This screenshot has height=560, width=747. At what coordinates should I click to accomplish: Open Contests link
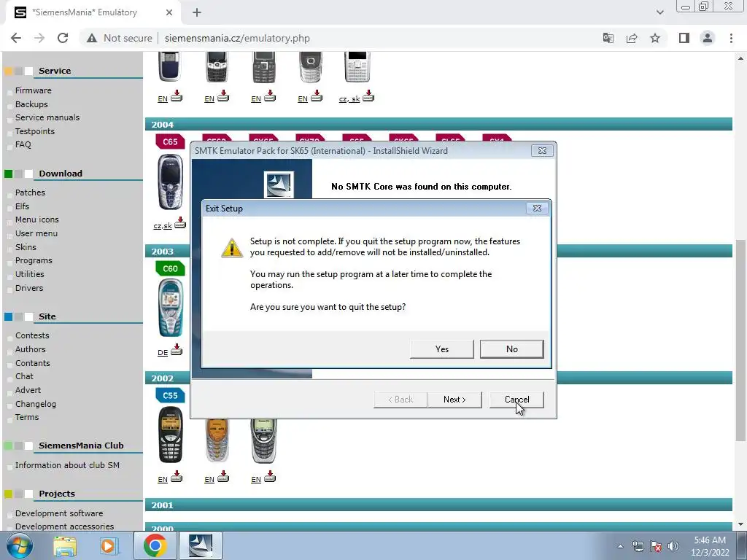32,335
